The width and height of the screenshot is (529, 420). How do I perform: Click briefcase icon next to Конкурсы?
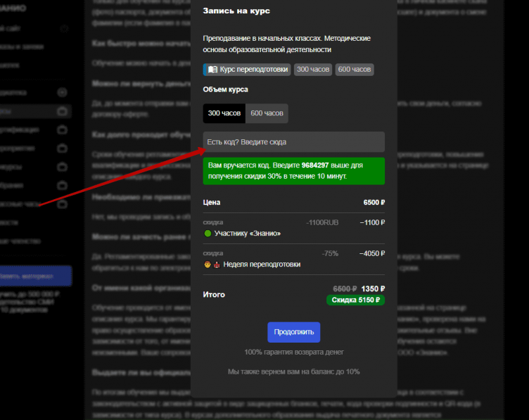point(63,167)
